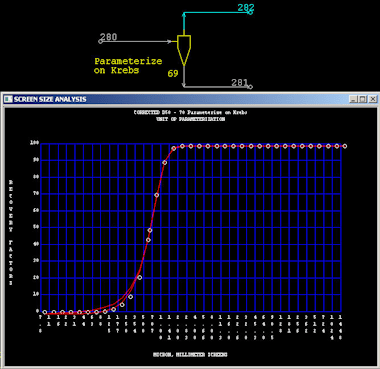The image size is (380, 369).
Task: Select stream label 280
Action: pos(109,37)
